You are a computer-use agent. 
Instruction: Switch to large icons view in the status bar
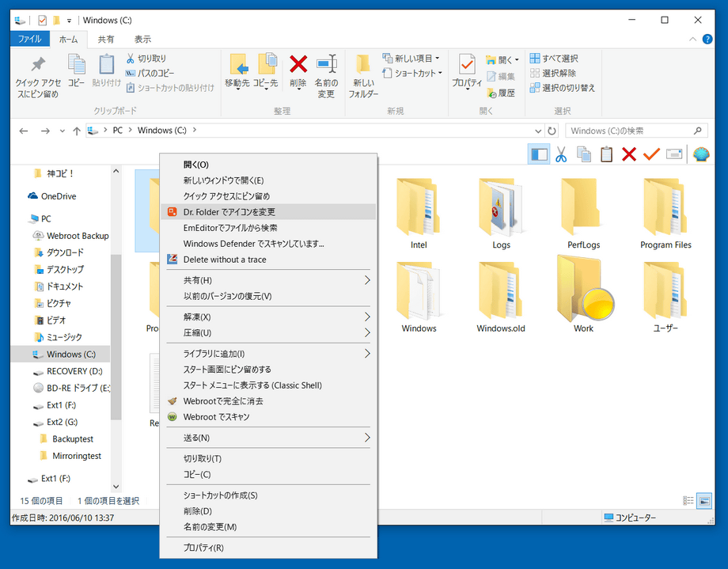(704, 501)
